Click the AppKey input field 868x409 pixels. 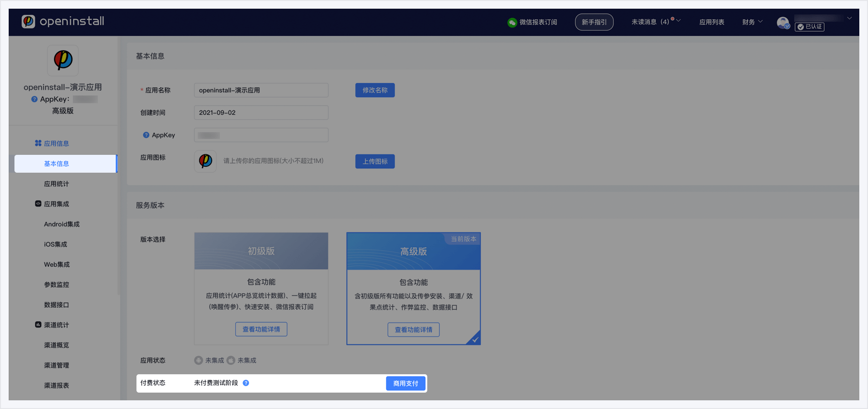coord(261,135)
